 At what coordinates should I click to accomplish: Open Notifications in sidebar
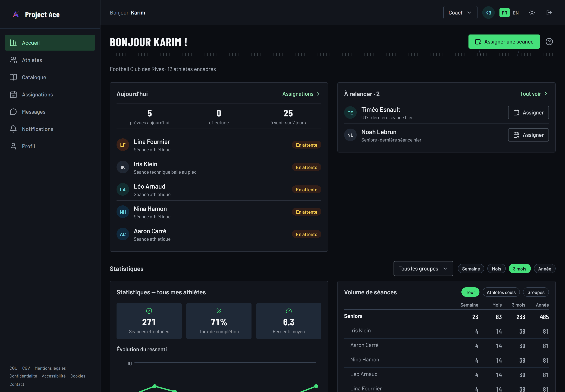[x=50, y=129]
